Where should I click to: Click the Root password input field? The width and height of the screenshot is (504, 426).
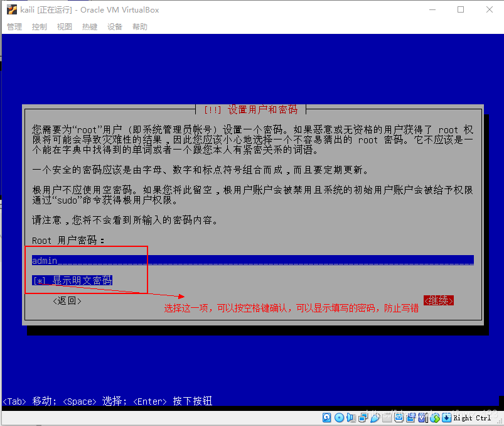point(253,260)
